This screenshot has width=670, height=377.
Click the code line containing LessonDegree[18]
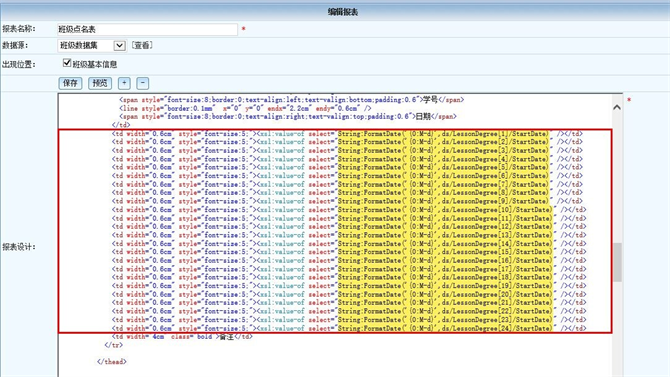(349, 277)
